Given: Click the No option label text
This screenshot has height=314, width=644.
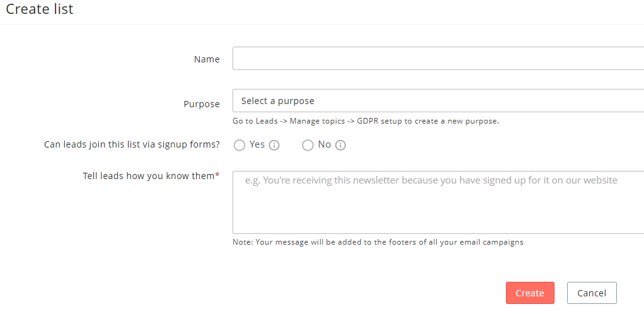Looking at the screenshot, I should pyautogui.click(x=325, y=144).
